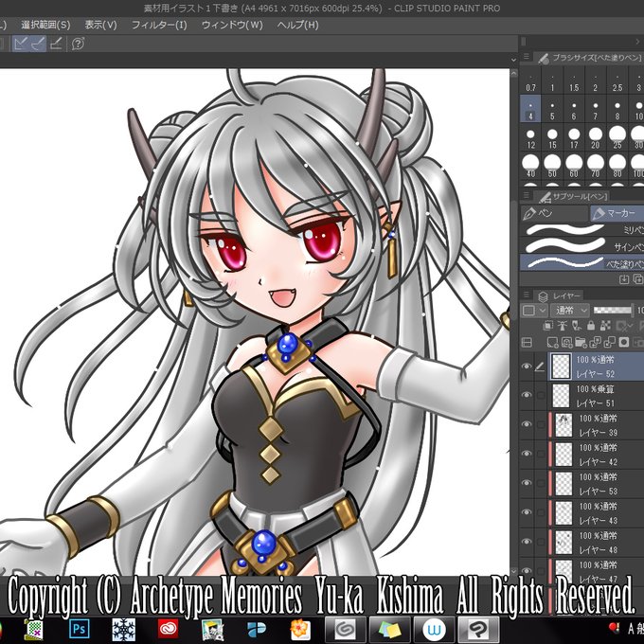
Task: Create a new layer folder
Action: 581,342
